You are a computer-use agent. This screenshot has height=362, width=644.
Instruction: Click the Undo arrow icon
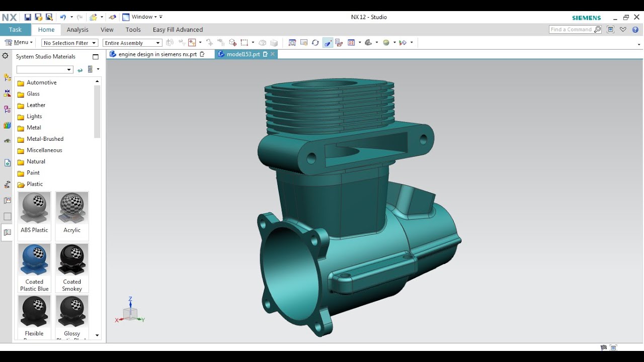(x=63, y=17)
